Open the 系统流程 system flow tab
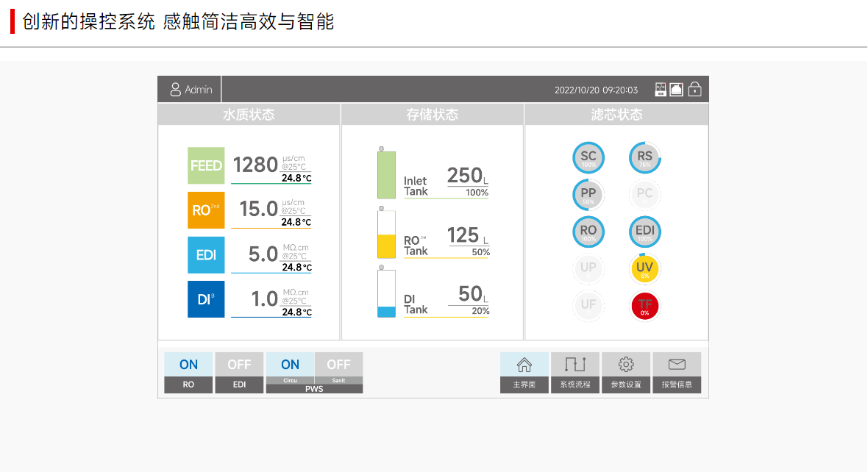 (574, 372)
